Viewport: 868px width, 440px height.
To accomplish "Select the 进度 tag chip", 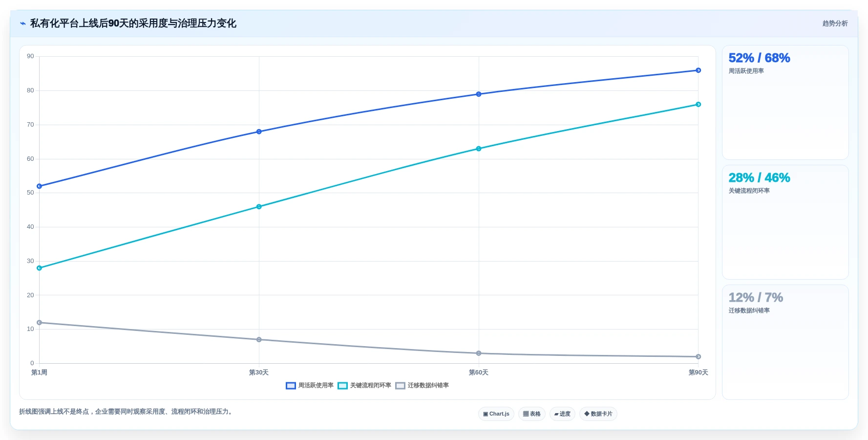I will [x=562, y=414].
